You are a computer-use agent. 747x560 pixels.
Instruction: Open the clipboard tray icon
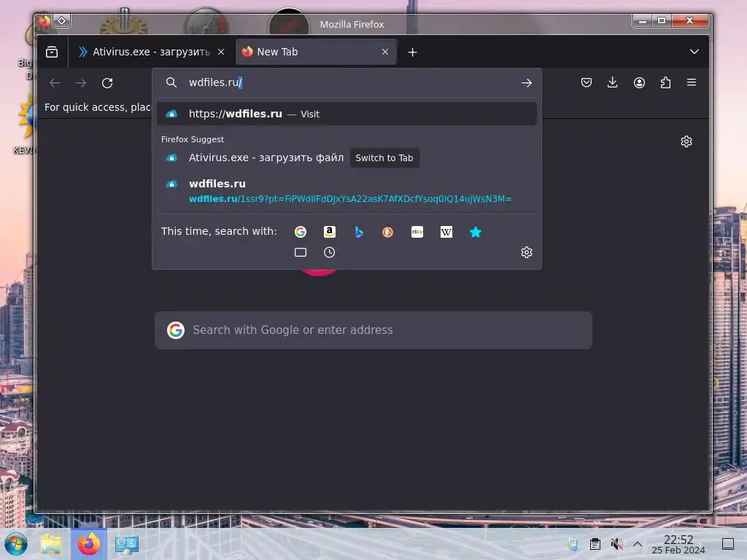click(x=595, y=544)
